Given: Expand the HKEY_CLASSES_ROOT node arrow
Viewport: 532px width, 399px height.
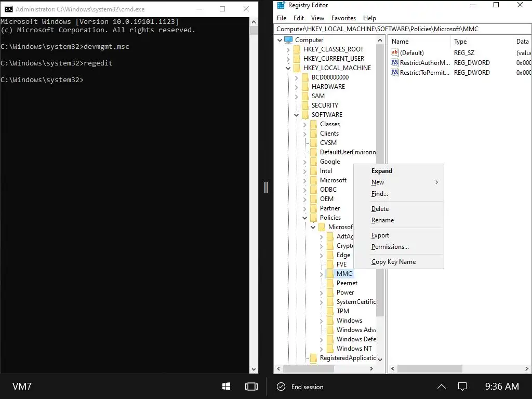Looking at the screenshot, I should coord(288,49).
